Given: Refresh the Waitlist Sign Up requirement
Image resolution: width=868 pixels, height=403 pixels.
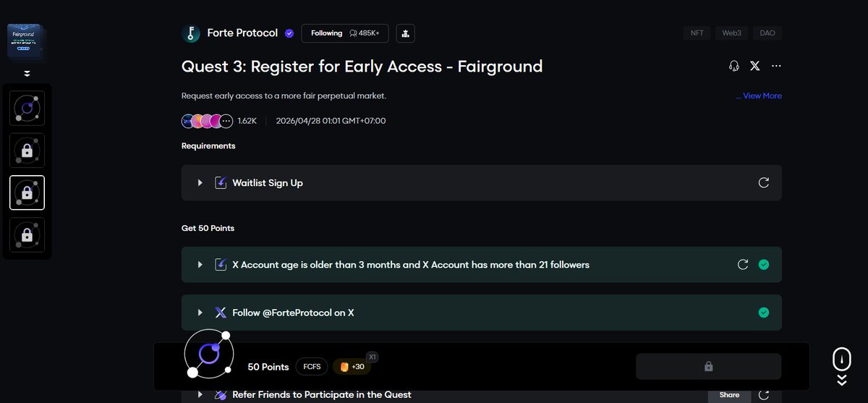Looking at the screenshot, I should pyautogui.click(x=764, y=183).
